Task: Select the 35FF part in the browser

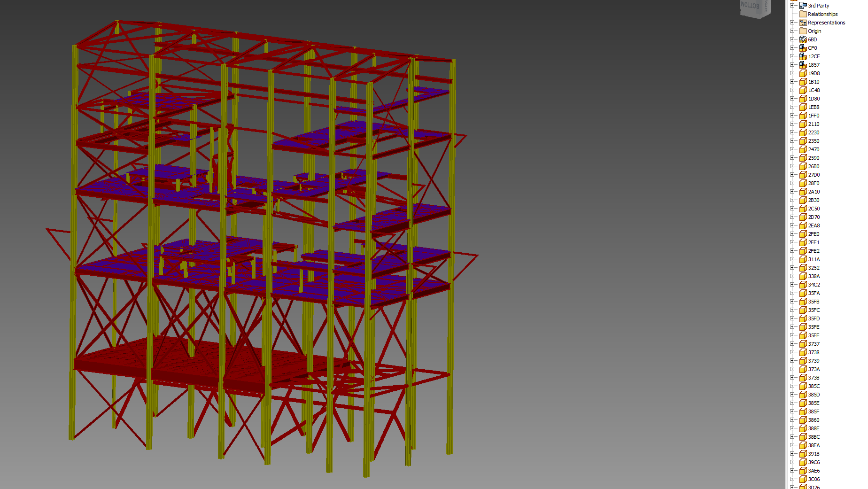Action: pos(813,335)
